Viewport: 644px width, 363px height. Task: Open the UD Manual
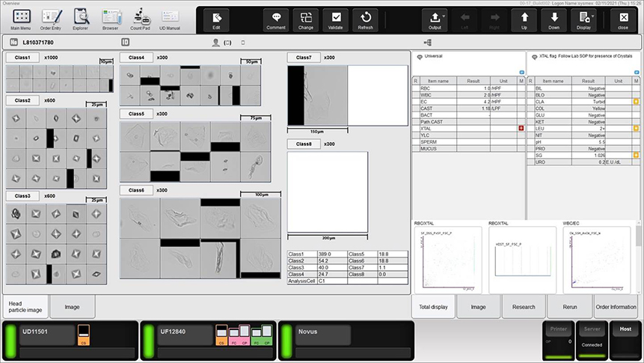[170, 19]
